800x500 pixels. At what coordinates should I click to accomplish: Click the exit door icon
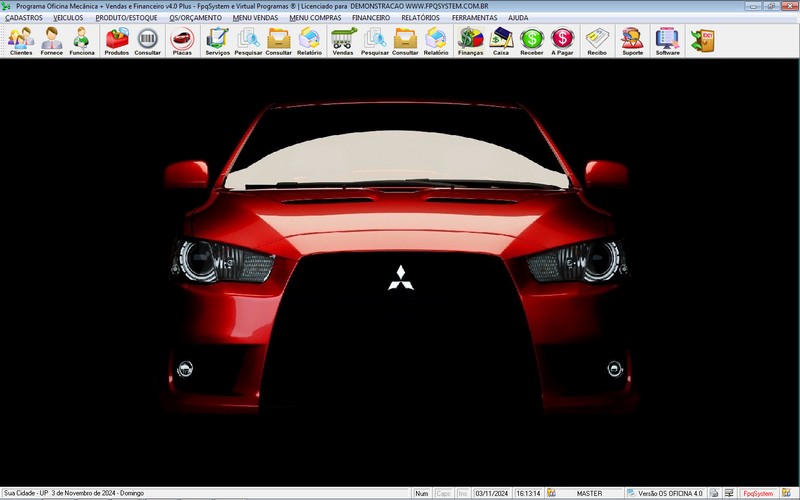point(702,40)
